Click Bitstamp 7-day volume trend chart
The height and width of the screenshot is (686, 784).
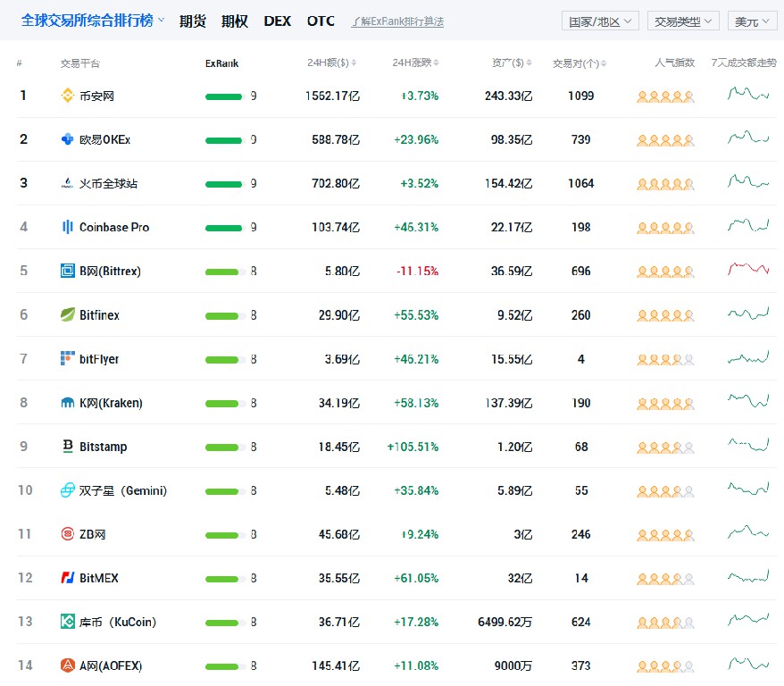coord(748,444)
